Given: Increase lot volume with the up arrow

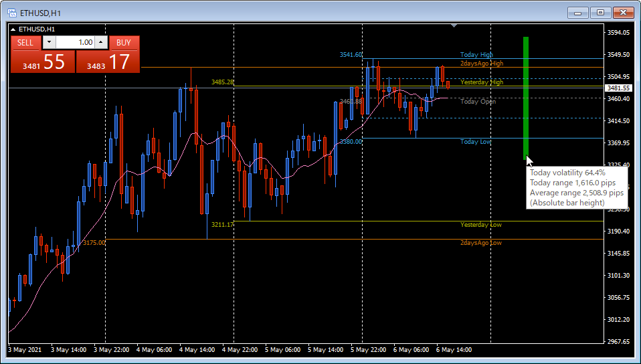Looking at the screenshot, I should point(102,42).
